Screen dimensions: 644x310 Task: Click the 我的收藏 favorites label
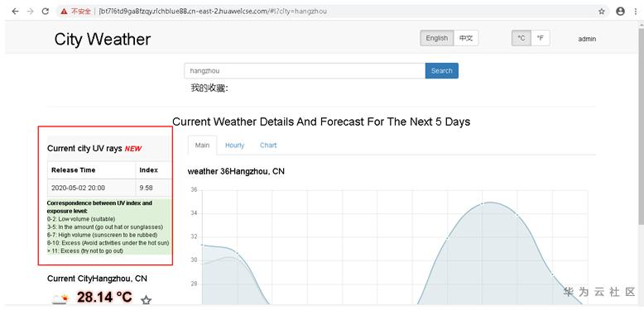pos(209,88)
